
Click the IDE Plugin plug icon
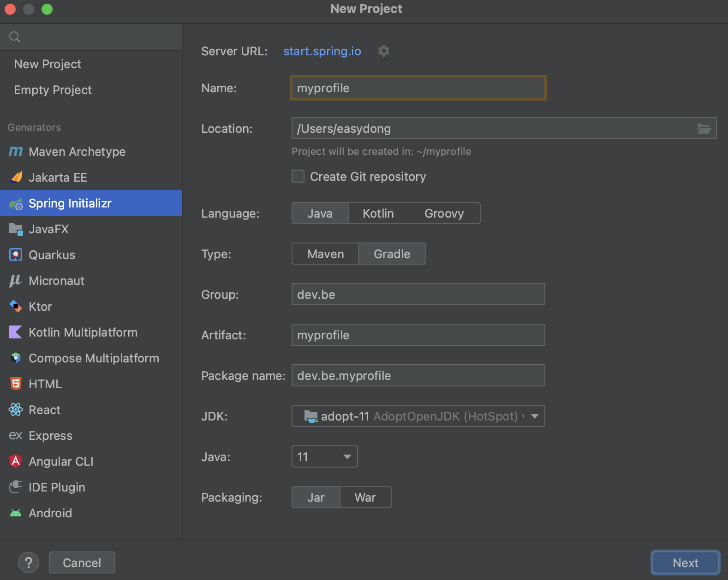[x=16, y=487]
